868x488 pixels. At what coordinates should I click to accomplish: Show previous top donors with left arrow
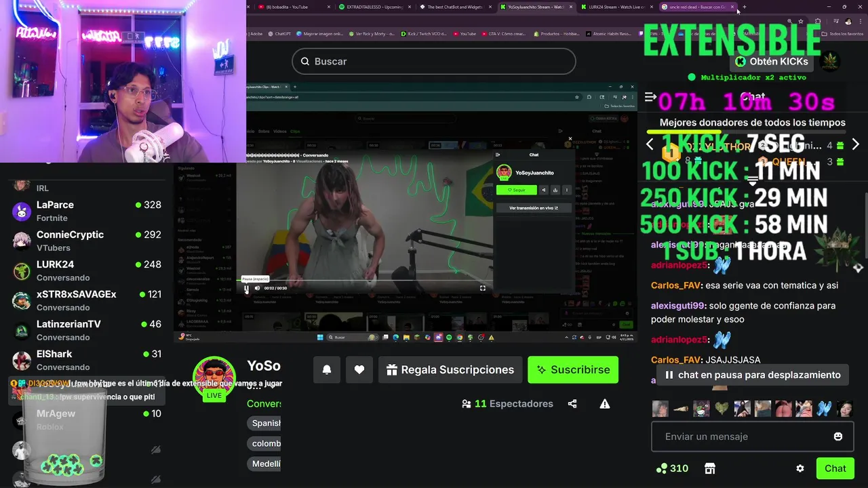(650, 144)
